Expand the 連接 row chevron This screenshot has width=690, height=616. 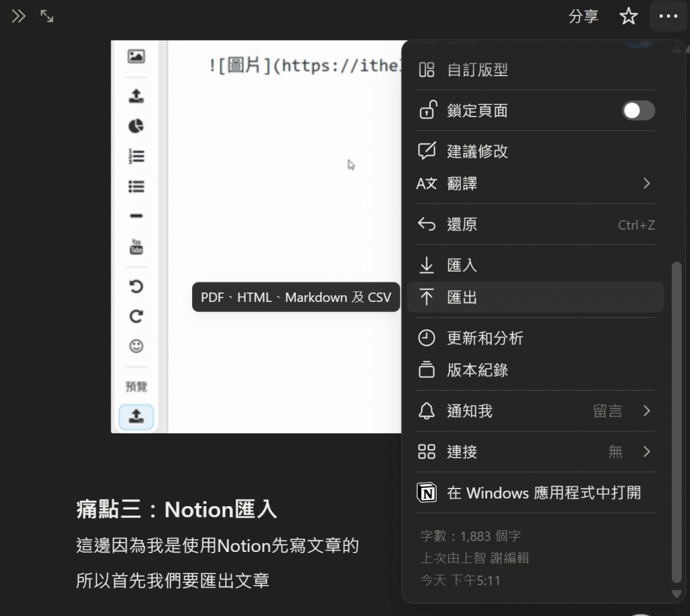pyautogui.click(x=646, y=452)
